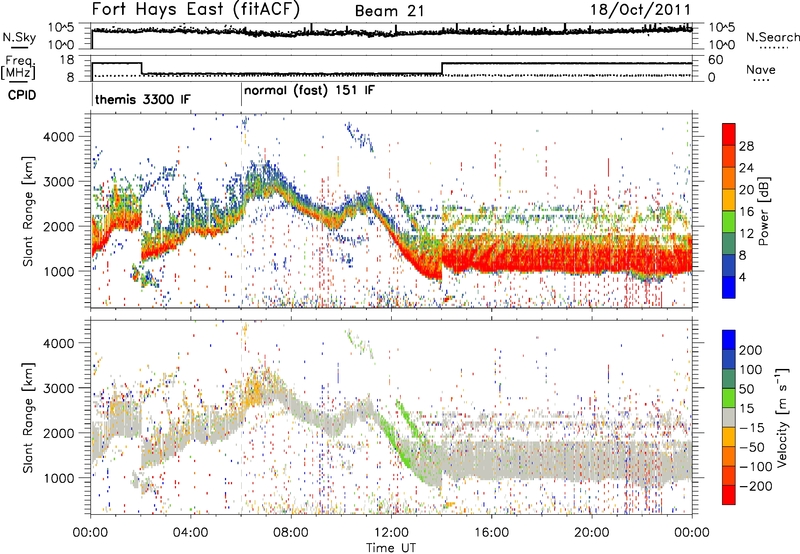Click the 'Velocity [m s-1]' colorbar title
This screenshot has width=800, height=554.
pos(782,417)
